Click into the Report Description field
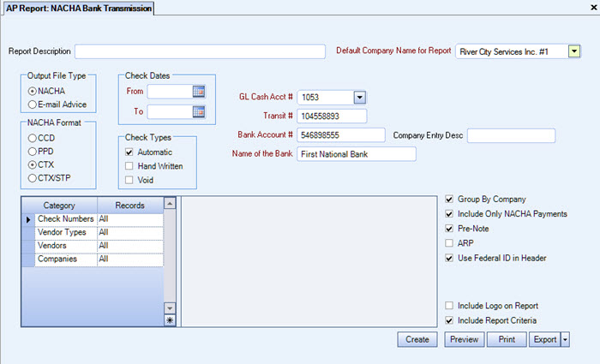The height and width of the screenshot is (364, 600). [200, 52]
